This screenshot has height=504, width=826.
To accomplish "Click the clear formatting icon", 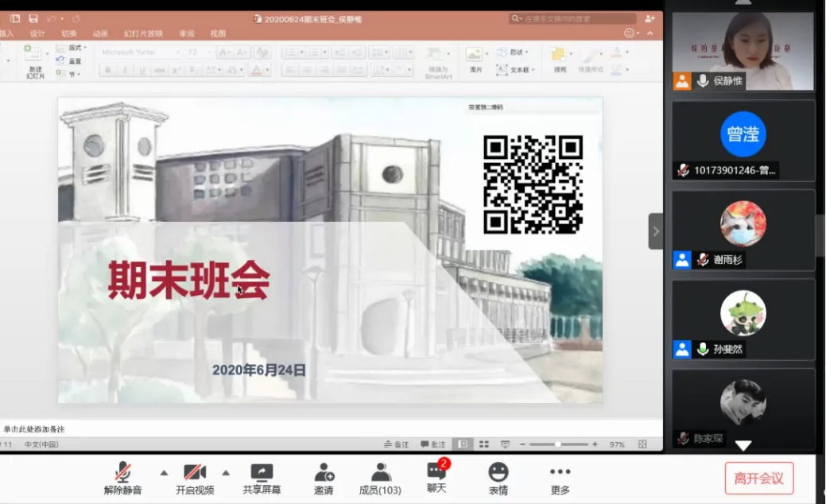I will (262, 52).
